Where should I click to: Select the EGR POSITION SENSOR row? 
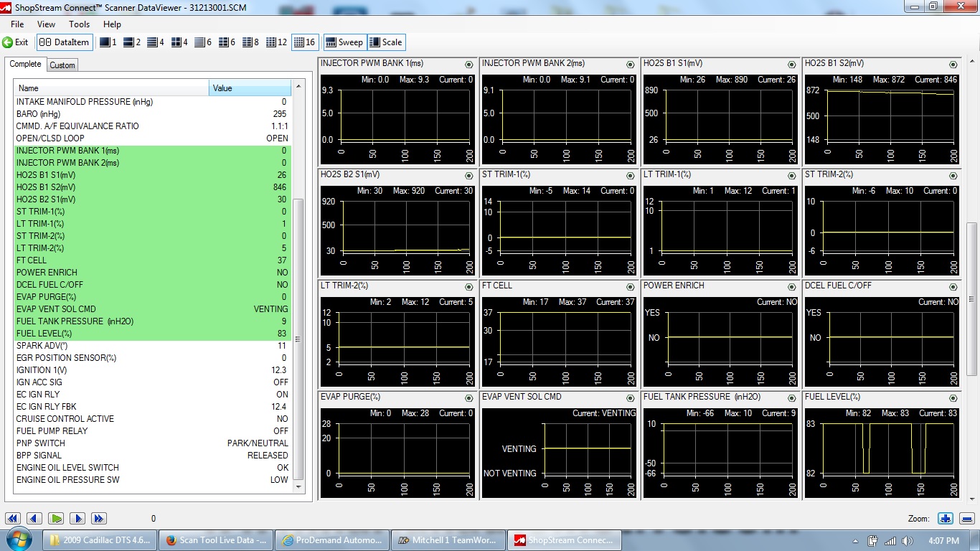pyautogui.click(x=153, y=358)
